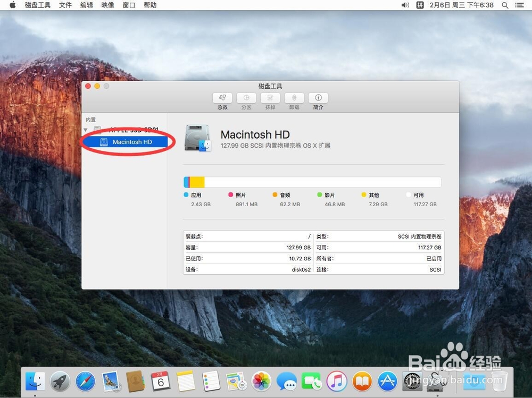Click the 其他 size 7.29 GB
The height and width of the screenshot is (398, 532).
[x=378, y=204]
